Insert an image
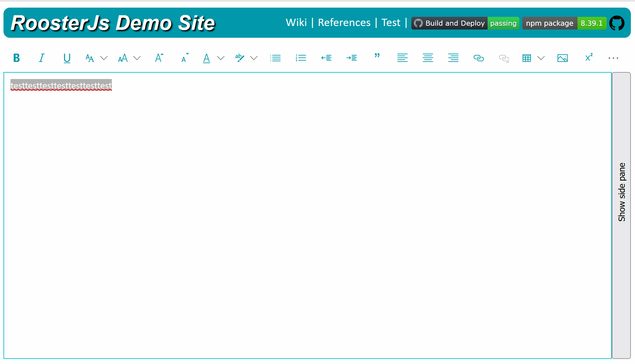 (563, 58)
